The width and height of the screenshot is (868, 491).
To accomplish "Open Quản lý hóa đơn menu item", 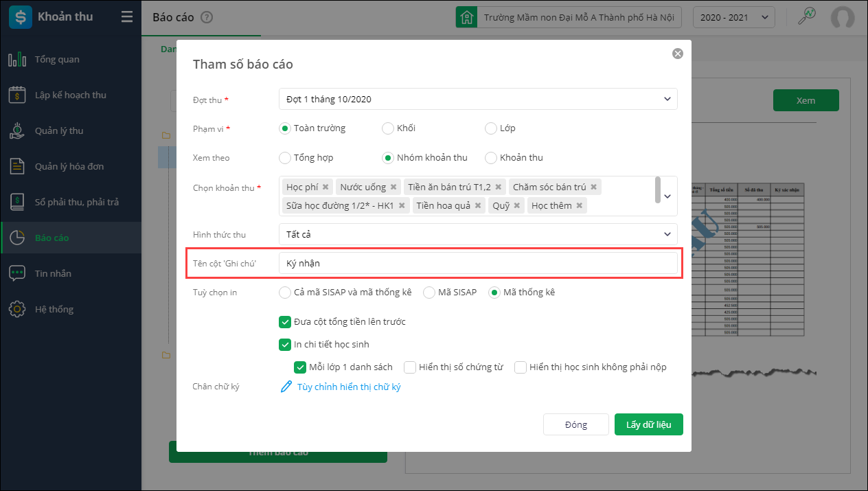I will point(69,167).
